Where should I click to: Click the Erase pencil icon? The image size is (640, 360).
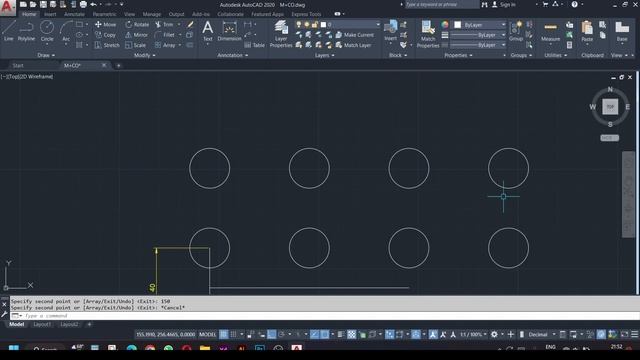[190, 24]
